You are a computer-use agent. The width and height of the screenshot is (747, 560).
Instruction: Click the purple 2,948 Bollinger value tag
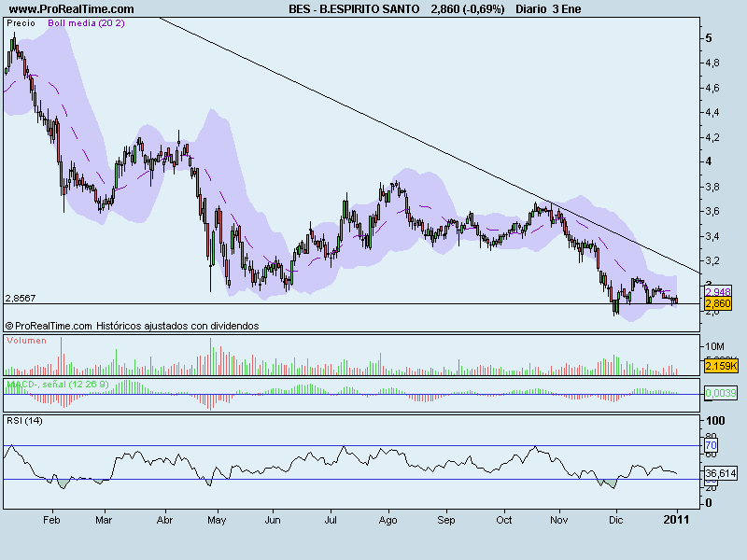(718, 291)
